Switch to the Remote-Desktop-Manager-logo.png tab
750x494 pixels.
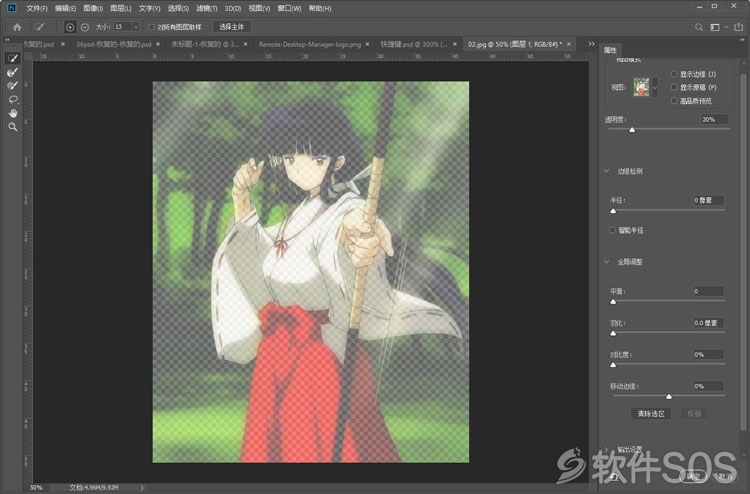point(310,44)
